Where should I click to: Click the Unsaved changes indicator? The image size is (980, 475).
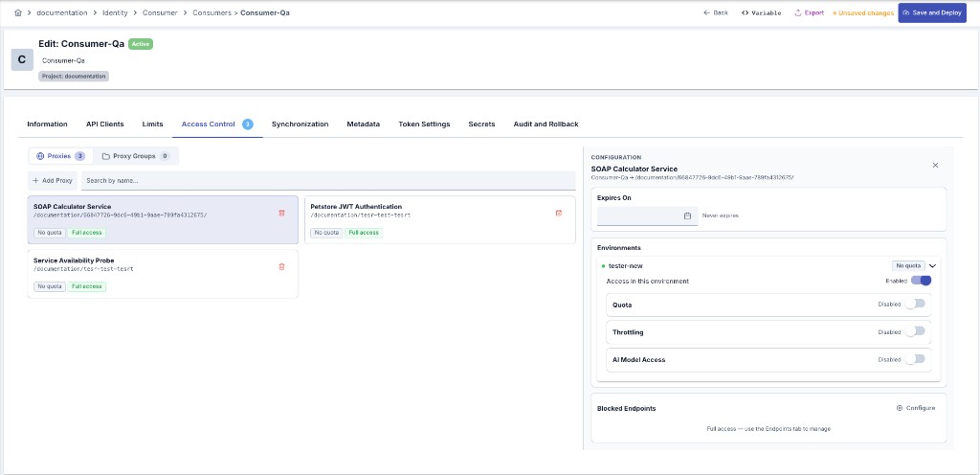863,12
